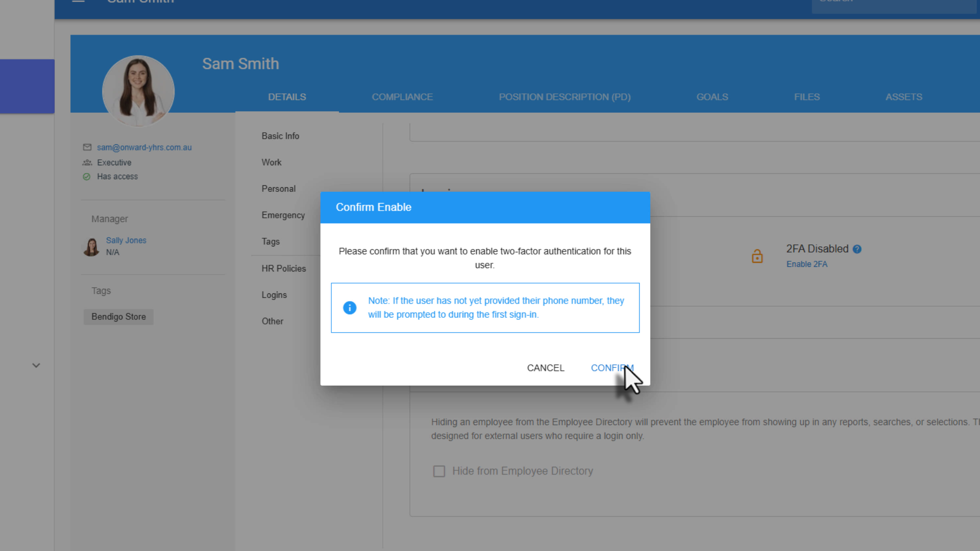Click the orange 2FA lock icon

tap(757, 256)
